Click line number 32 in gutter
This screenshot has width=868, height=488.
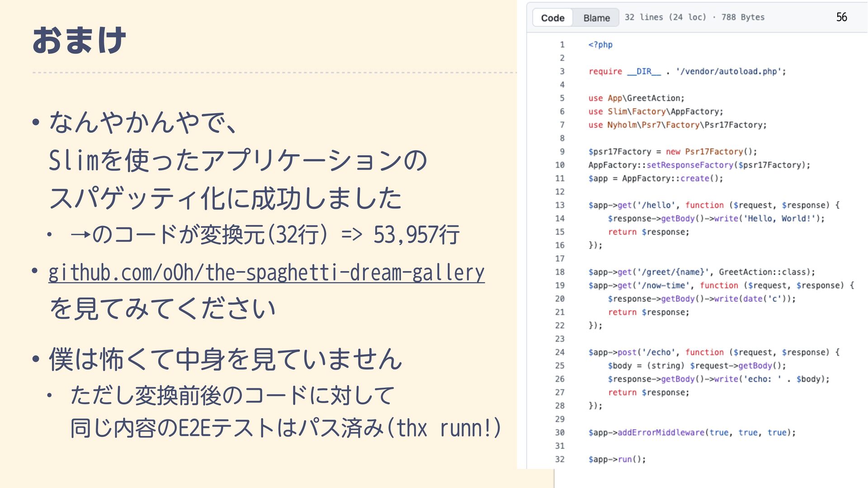pyautogui.click(x=560, y=459)
